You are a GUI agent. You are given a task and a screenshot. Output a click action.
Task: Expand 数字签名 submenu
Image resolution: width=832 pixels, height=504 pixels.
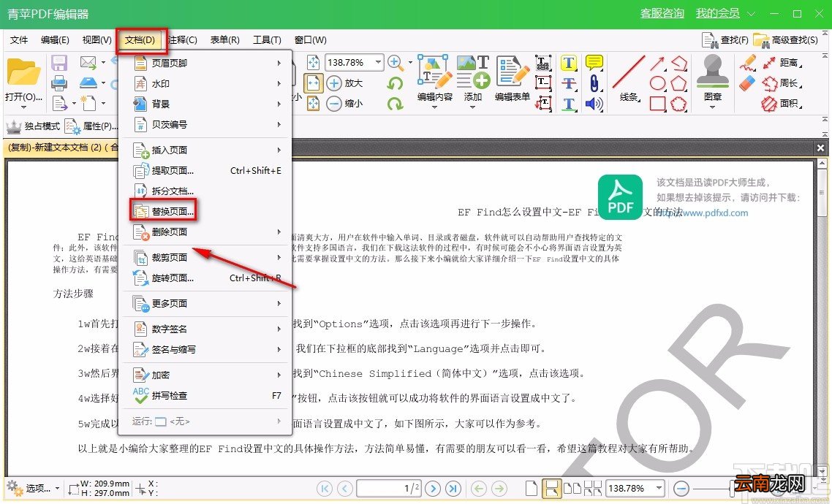pos(207,329)
